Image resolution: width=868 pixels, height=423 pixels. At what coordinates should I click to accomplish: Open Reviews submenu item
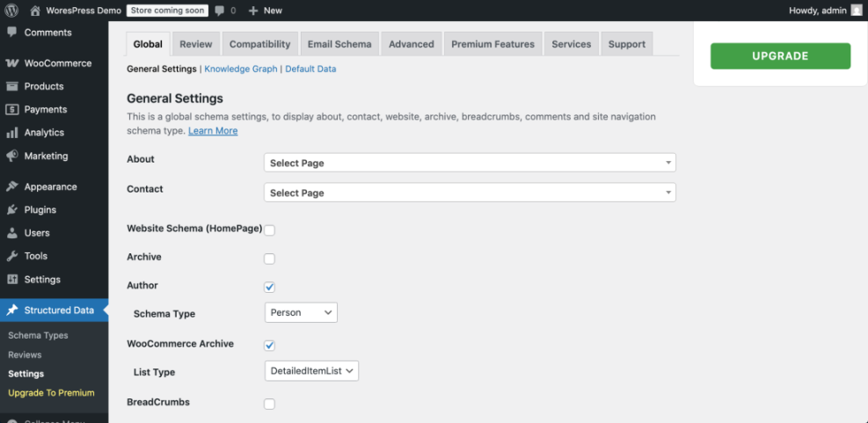(x=25, y=355)
